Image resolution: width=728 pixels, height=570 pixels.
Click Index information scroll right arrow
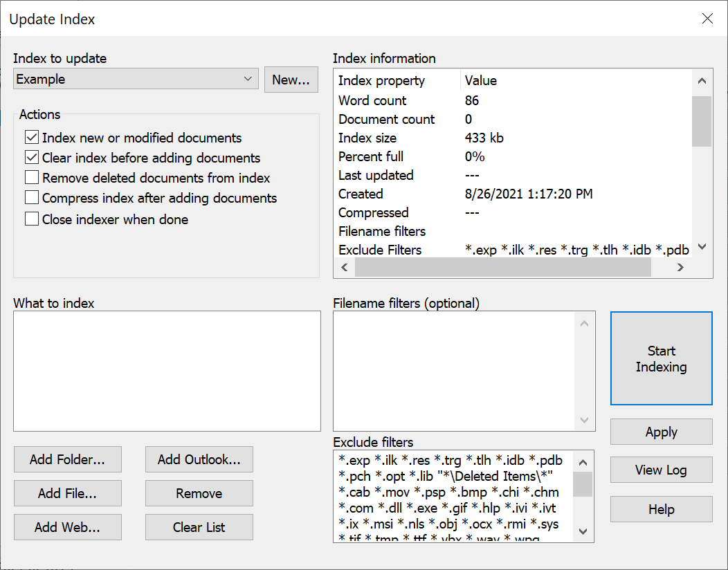tap(680, 268)
